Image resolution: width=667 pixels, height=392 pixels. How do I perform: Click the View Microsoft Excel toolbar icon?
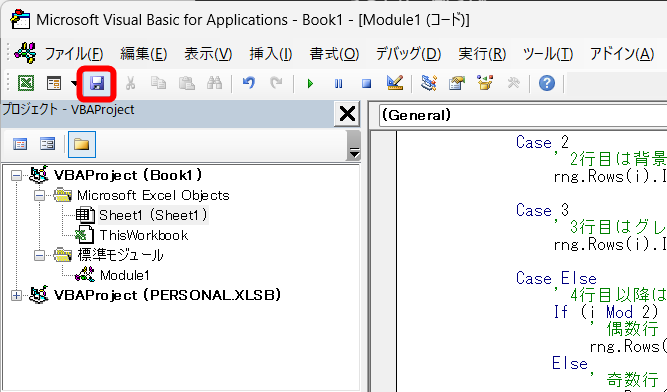pos(26,83)
